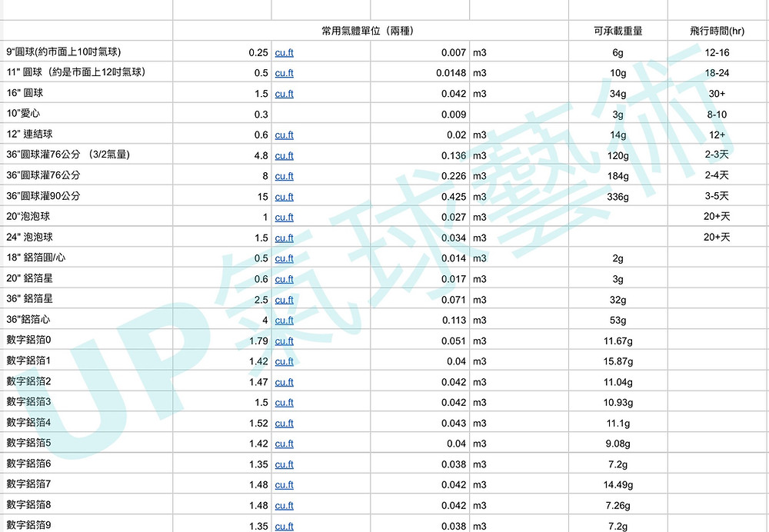The height and width of the screenshot is (532, 769).
Task: Select the 數字鋁箔5 row label
Action: 86,442
